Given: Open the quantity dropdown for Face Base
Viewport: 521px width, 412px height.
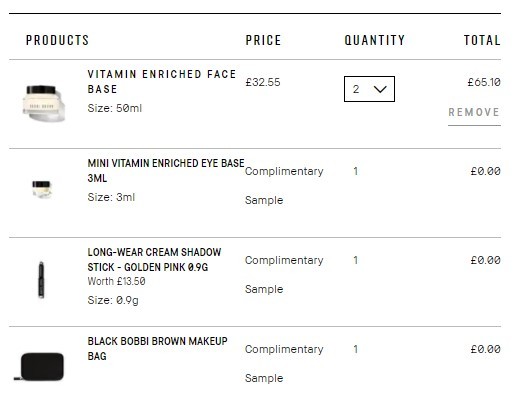Looking at the screenshot, I should 369,89.
